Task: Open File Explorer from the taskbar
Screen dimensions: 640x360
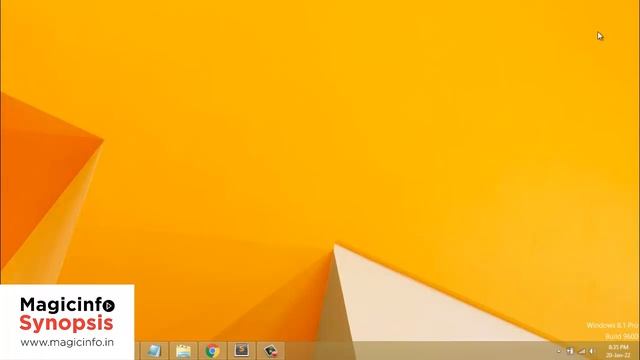Action: 183,351
